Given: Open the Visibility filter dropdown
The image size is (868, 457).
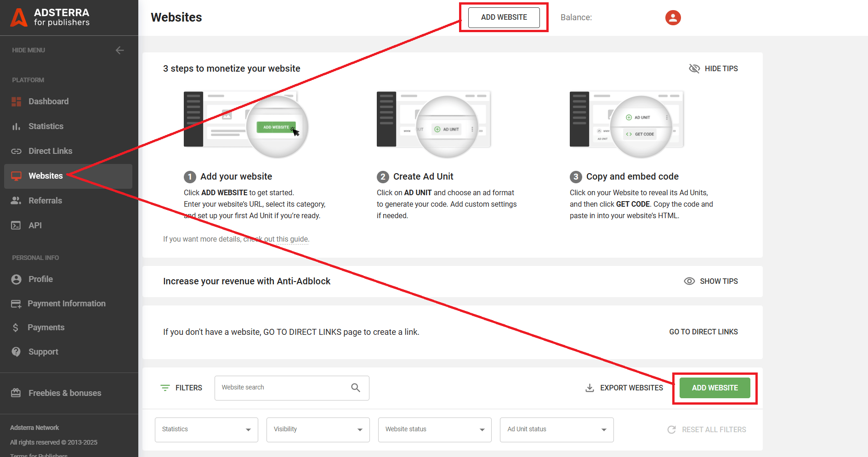Looking at the screenshot, I should (x=318, y=430).
